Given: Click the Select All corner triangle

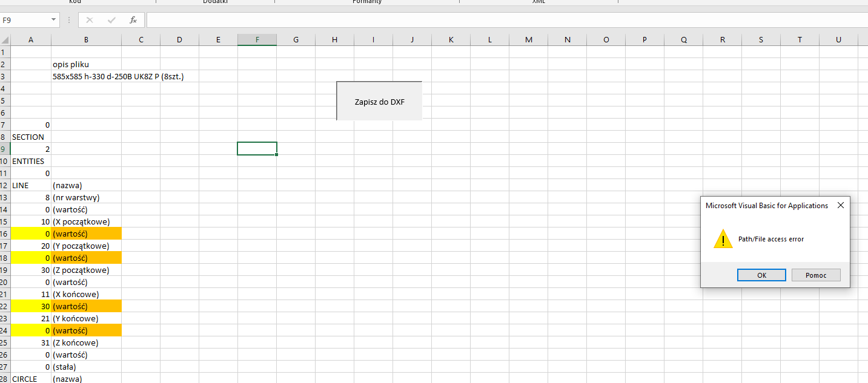Looking at the screenshot, I should [x=5, y=40].
